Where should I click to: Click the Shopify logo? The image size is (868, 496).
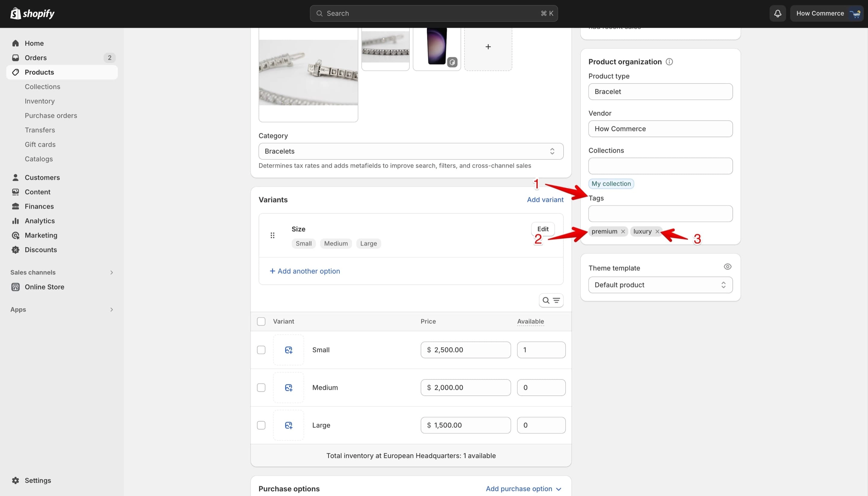click(32, 13)
